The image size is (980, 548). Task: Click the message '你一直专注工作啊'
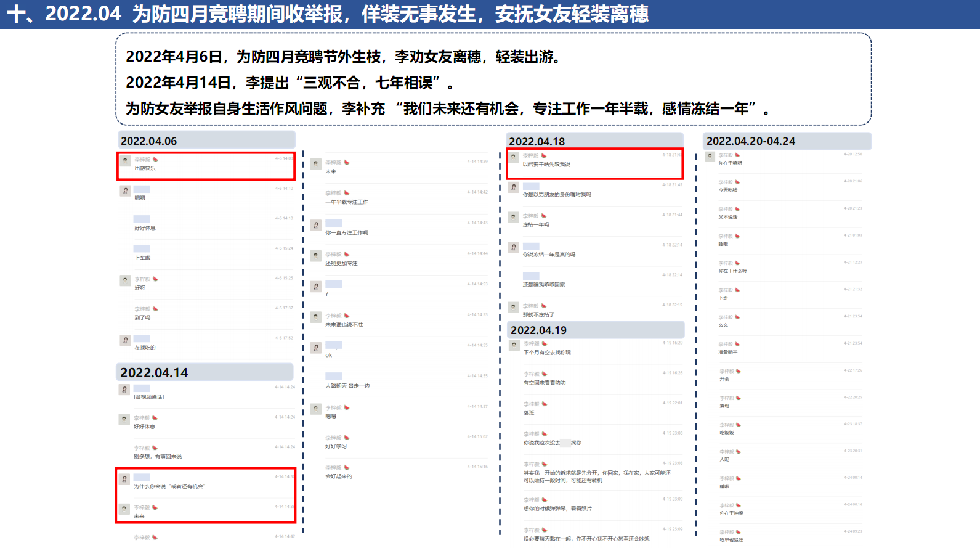click(347, 233)
